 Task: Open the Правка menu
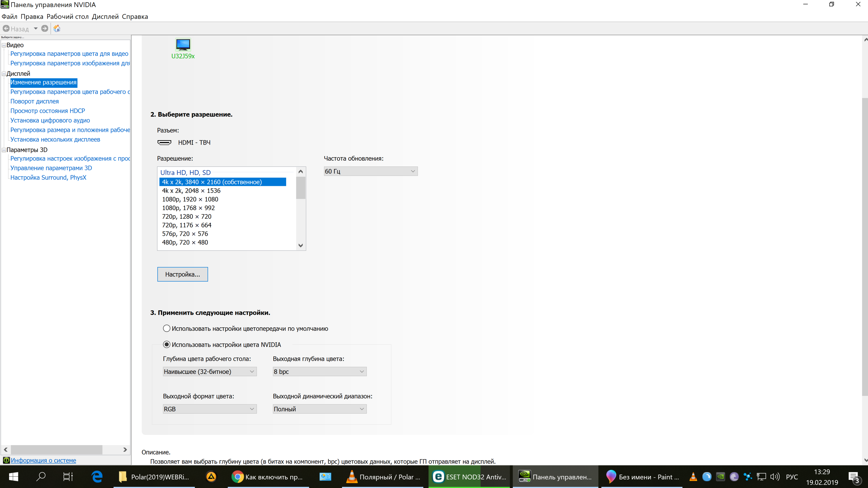click(32, 16)
